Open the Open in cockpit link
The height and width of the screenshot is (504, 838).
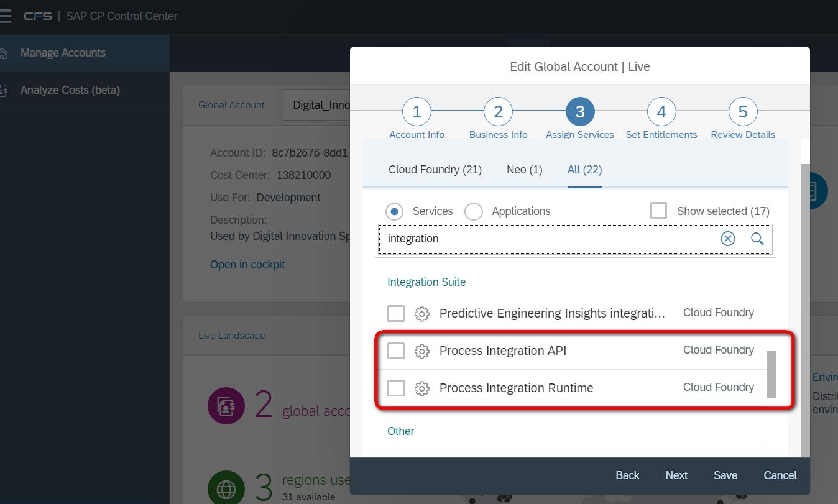(247, 265)
